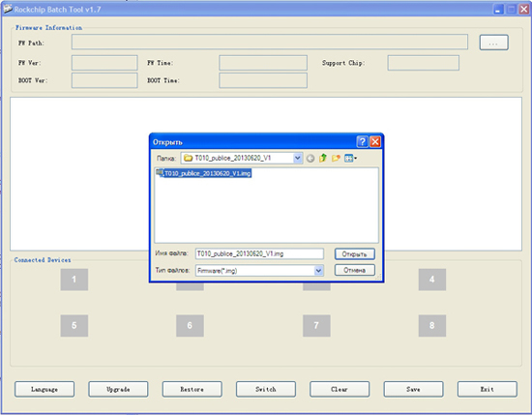Viewport: 532px width, 415px height.
Task: Close the Rockchip Batch Tool window
Action: (524, 9)
